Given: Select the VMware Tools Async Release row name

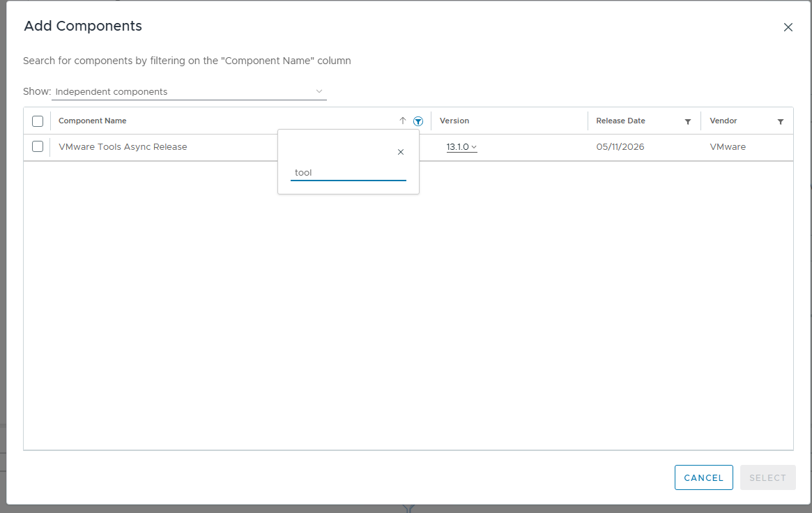Looking at the screenshot, I should coord(123,147).
